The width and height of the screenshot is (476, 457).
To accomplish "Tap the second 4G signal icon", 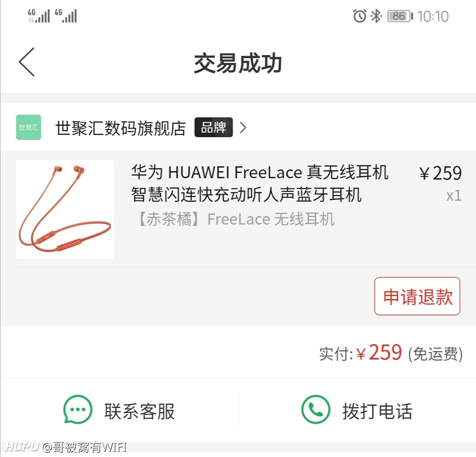I will click(x=66, y=16).
